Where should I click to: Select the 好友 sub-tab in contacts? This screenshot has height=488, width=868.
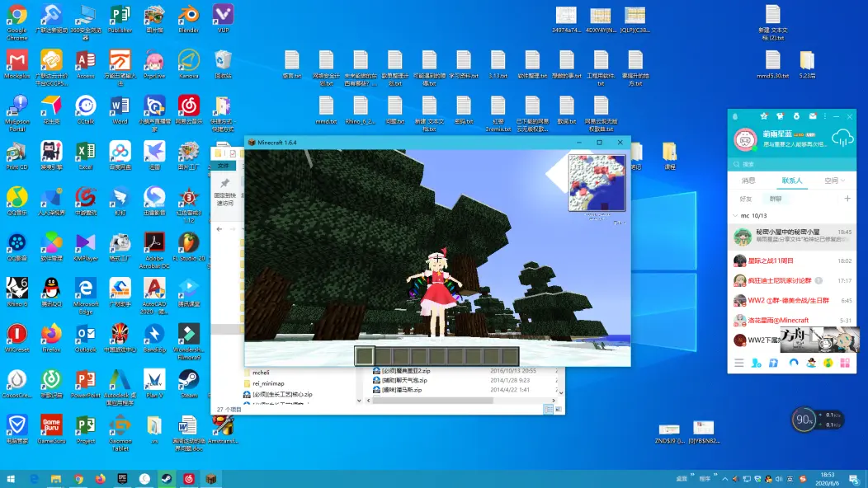click(x=746, y=199)
